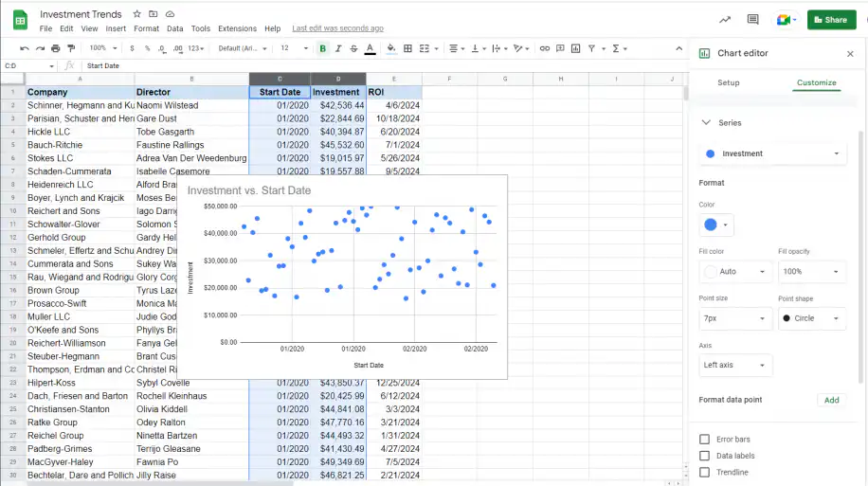The height and width of the screenshot is (486, 868).
Task: Toggle strikethrough formatting
Action: 353,48
